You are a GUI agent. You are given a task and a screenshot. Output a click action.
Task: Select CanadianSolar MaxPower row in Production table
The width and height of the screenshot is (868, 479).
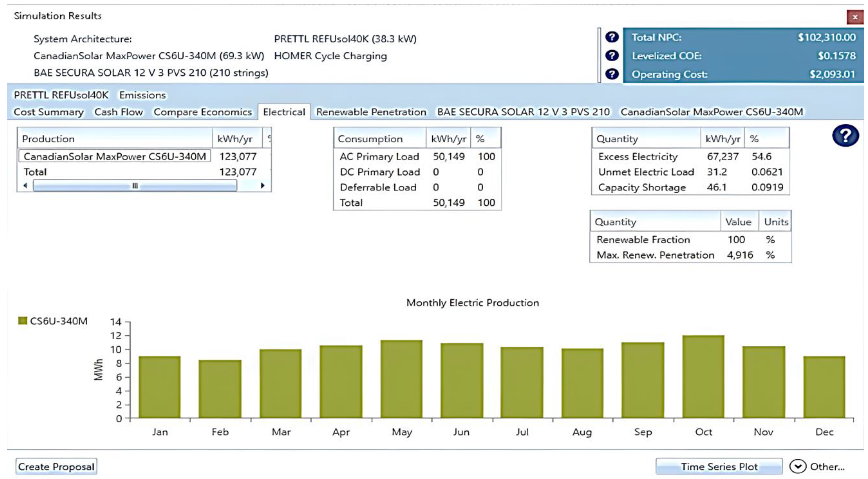tap(115, 156)
